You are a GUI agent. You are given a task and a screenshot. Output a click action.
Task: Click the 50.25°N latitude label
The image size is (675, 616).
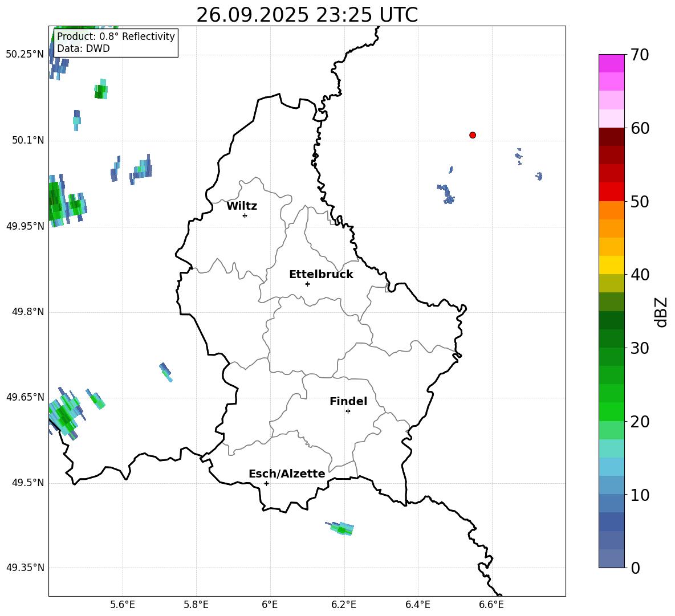coord(25,55)
